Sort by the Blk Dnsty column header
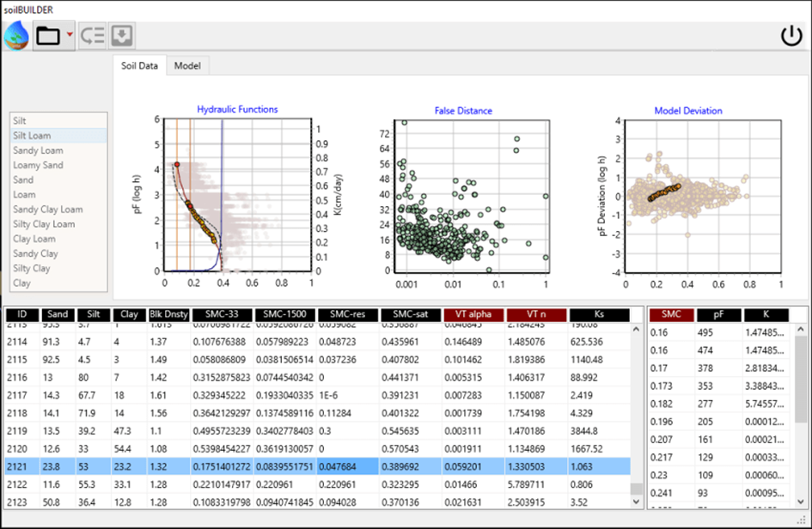The width and height of the screenshot is (812, 529). 167,315
